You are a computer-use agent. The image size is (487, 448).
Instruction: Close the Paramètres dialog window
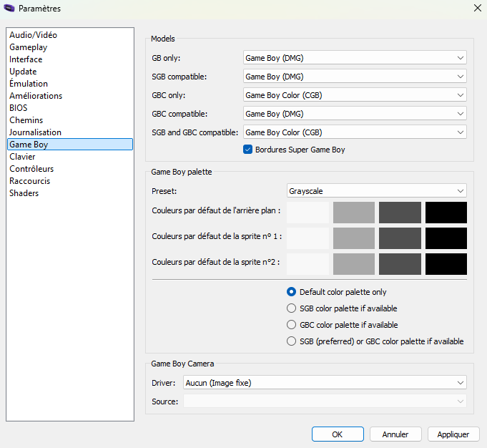pos(477,8)
